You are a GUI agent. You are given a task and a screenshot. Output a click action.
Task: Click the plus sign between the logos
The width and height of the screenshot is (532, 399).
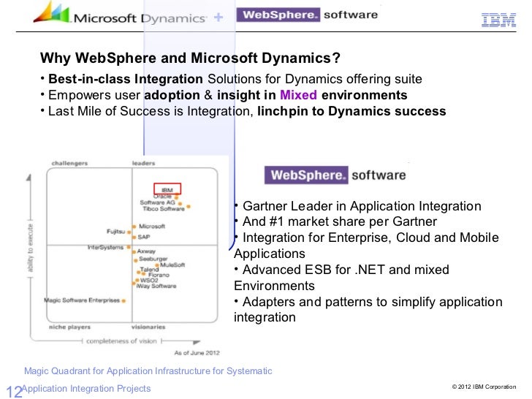click(x=218, y=17)
